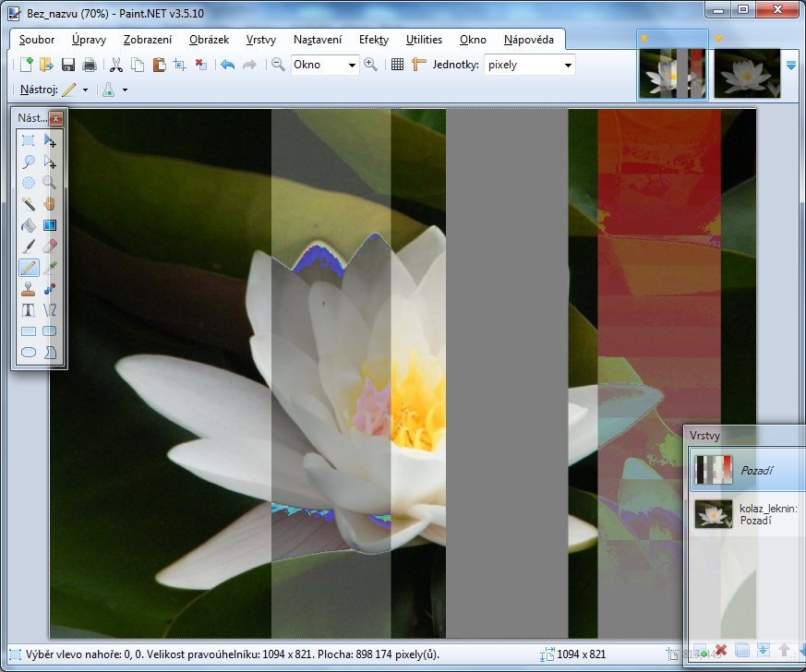Select the Lasso Select tool
This screenshot has width=806, height=672.
(x=29, y=162)
